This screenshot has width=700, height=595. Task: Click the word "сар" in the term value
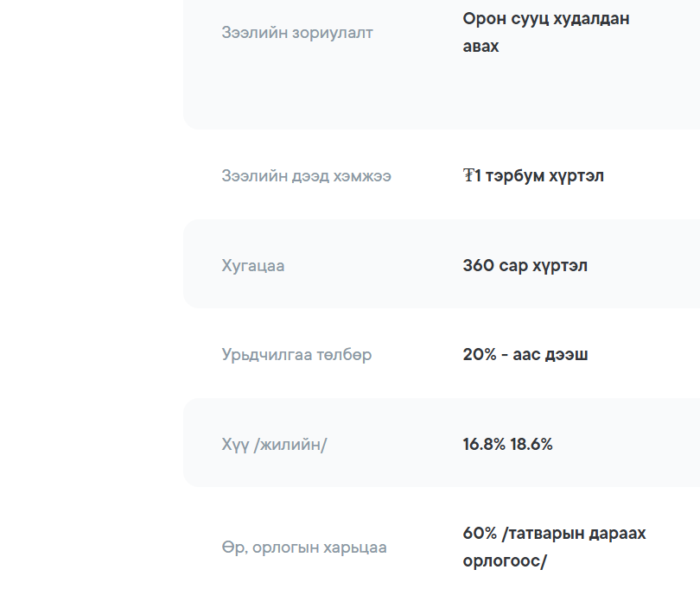(512, 266)
